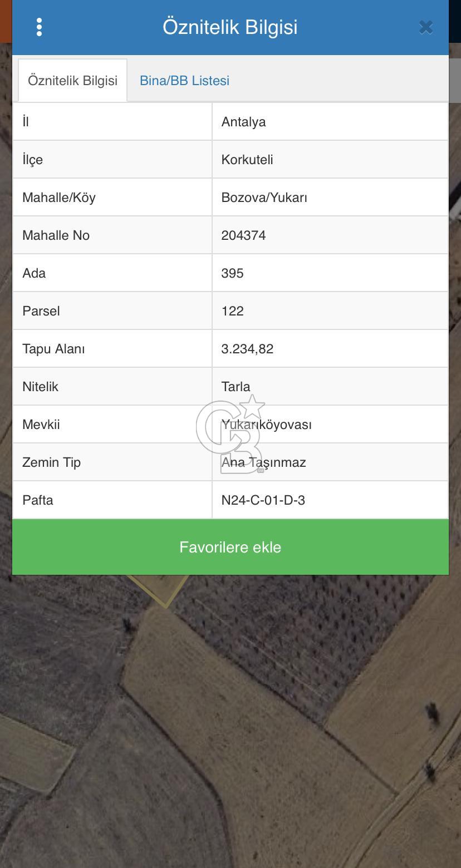Click the Zemin Tip row label
The image size is (461, 868).
[51, 462]
